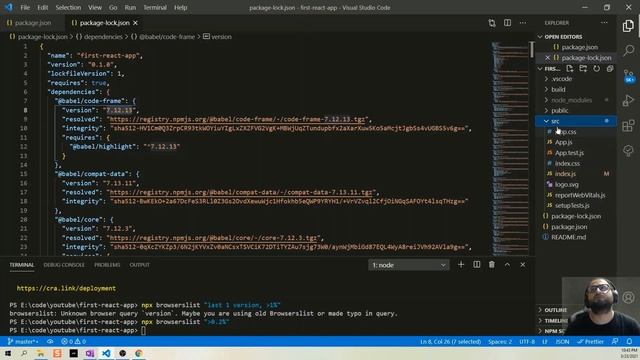640x360 pixels.
Task: Open the editor More Actions ellipsis
Action: (523, 23)
